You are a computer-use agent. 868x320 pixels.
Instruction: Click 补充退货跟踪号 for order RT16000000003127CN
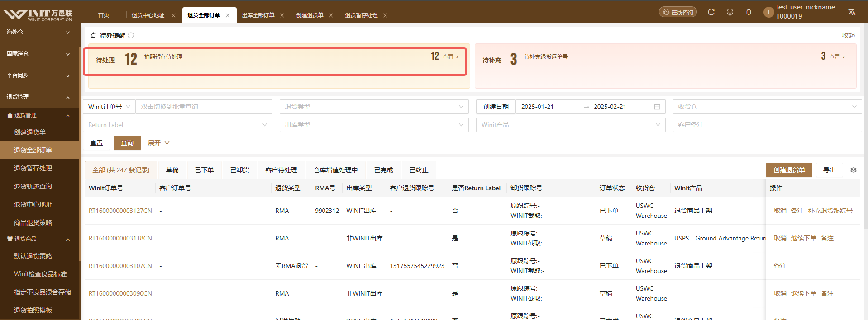pyautogui.click(x=830, y=211)
